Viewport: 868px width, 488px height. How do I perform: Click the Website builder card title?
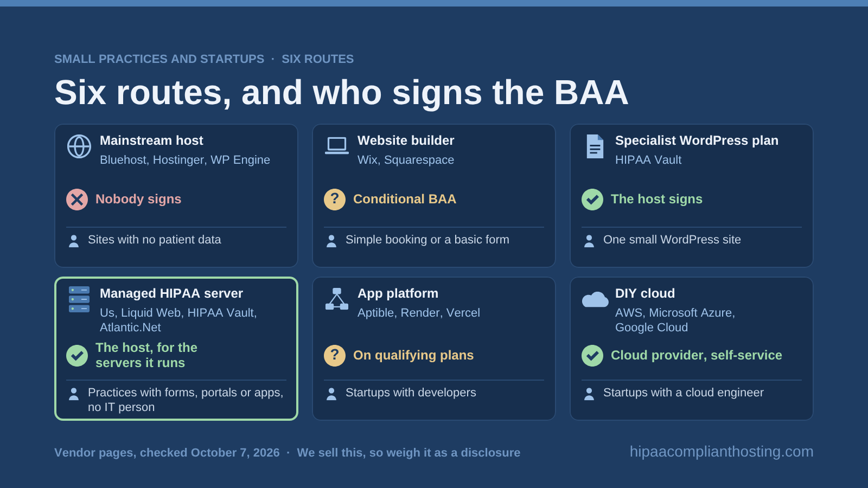click(x=406, y=140)
